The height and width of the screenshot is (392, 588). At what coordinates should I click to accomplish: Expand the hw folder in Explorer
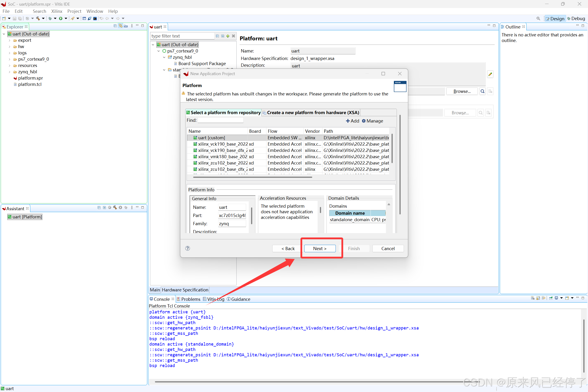[x=10, y=47]
